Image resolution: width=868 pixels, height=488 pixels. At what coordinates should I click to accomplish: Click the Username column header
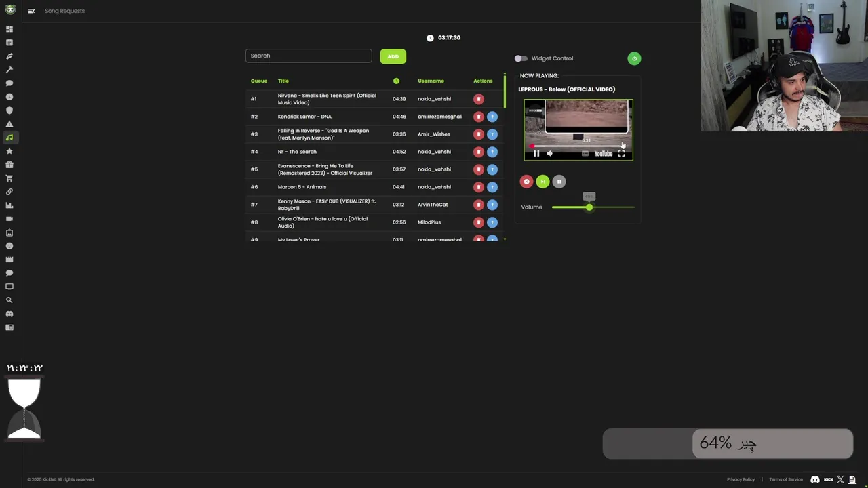point(431,81)
